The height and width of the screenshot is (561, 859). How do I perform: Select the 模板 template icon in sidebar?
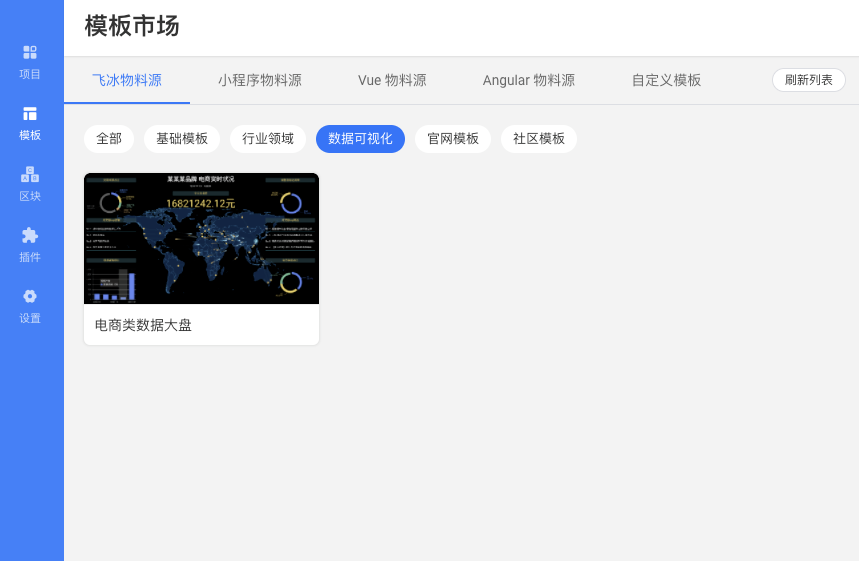30,114
